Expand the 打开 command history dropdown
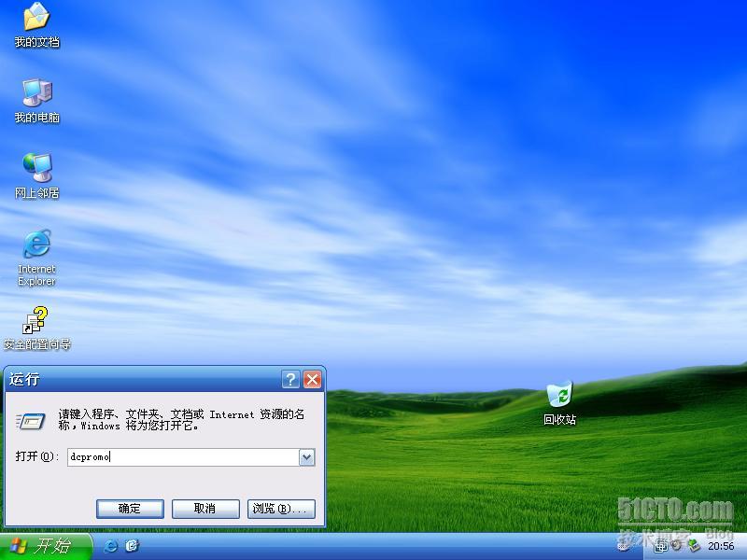747x560 pixels. [x=307, y=457]
